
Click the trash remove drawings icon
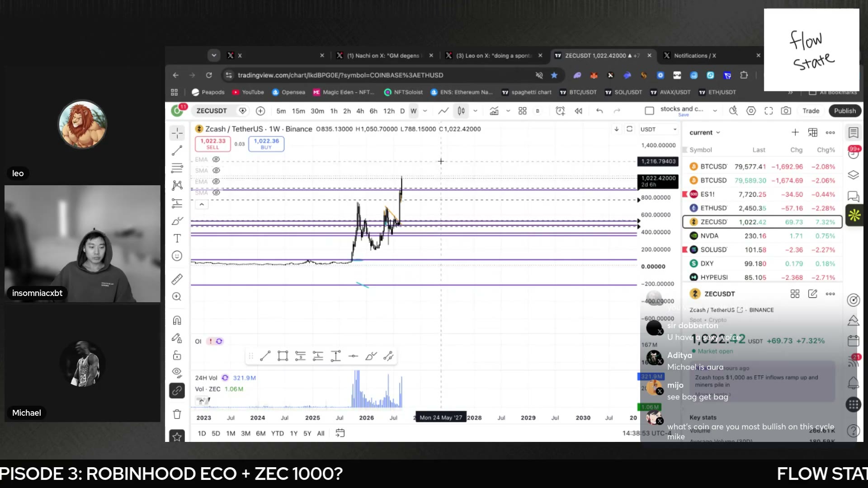(x=177, y=414)
